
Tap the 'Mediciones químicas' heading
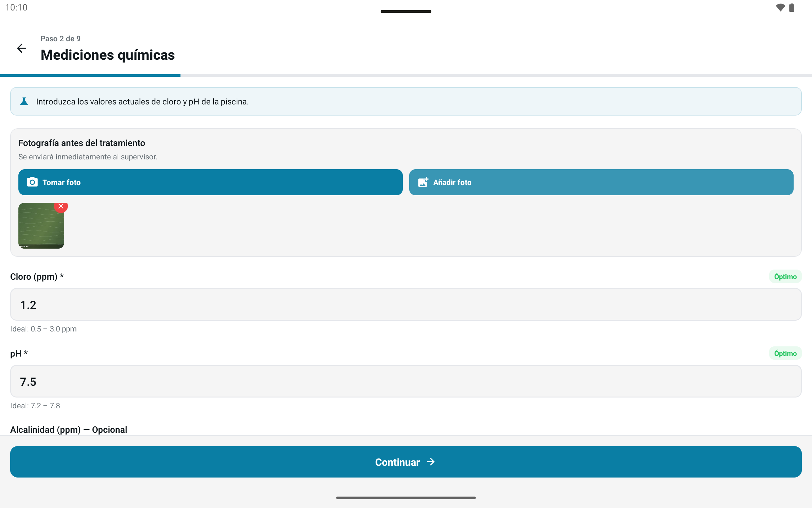[108, 55]
